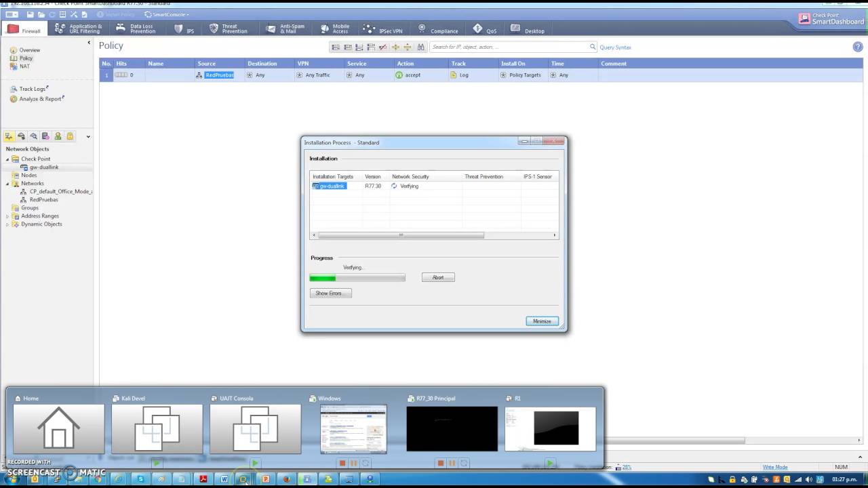
Task: Click the magnifier search icon
Action: click(x=593, y=47)
